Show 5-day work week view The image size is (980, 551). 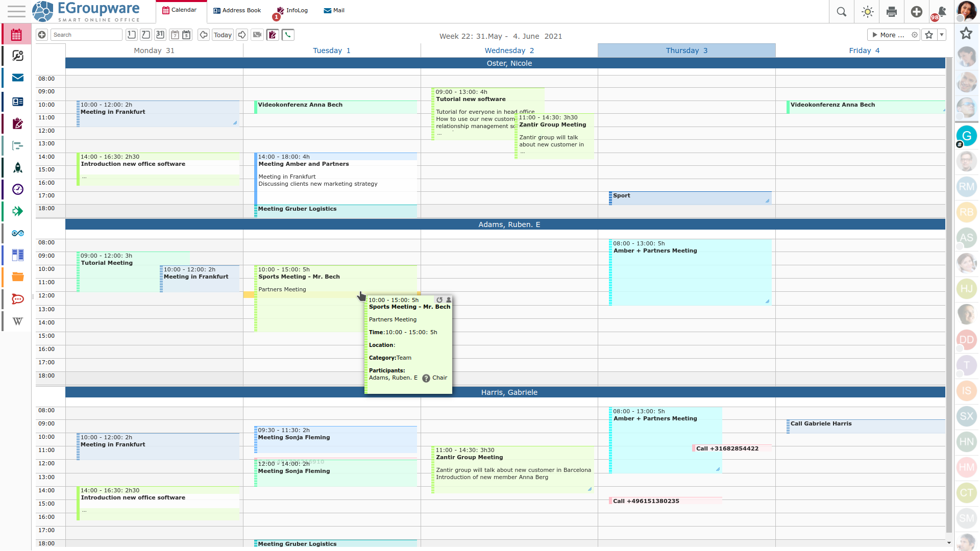point(187,35)
